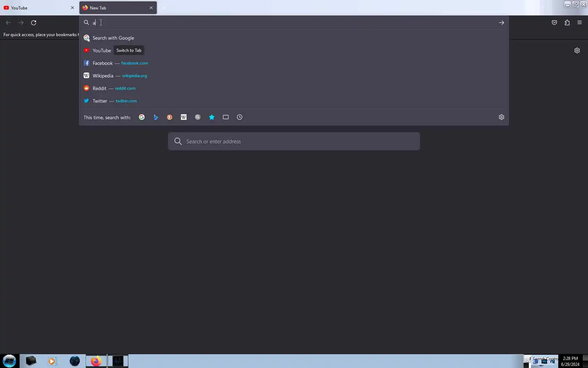
Task: Click the Go arrow in address bar
Action: coord(502,22)
